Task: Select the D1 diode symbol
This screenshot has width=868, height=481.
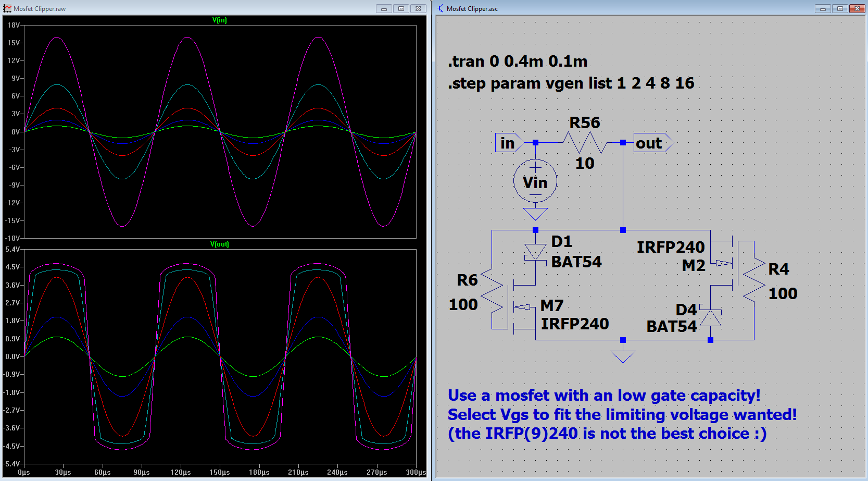Action: click(535, 253)
